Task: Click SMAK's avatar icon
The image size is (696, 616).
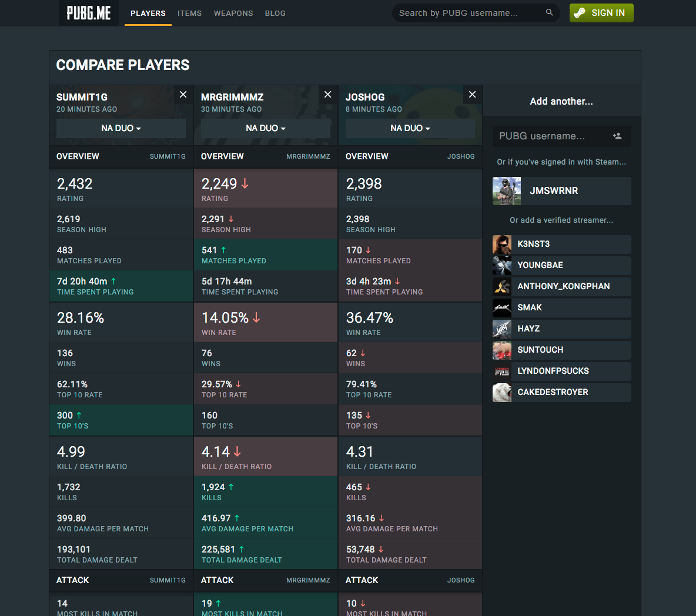Action: point(502,307)
